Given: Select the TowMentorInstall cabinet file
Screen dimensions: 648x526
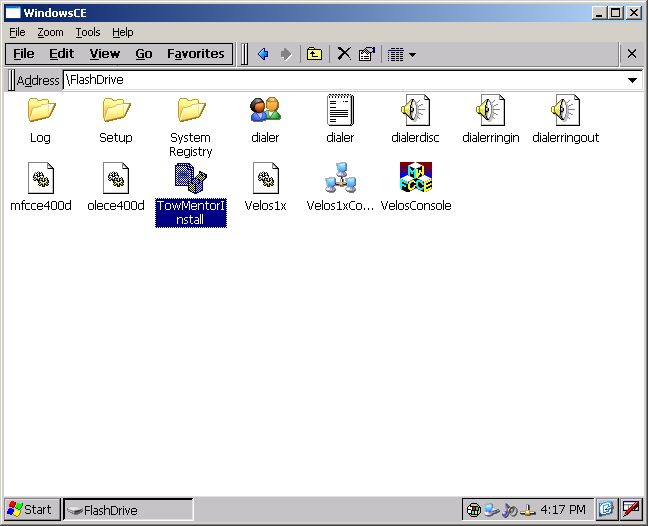Looking at the screenshot, I should [191, 195].
